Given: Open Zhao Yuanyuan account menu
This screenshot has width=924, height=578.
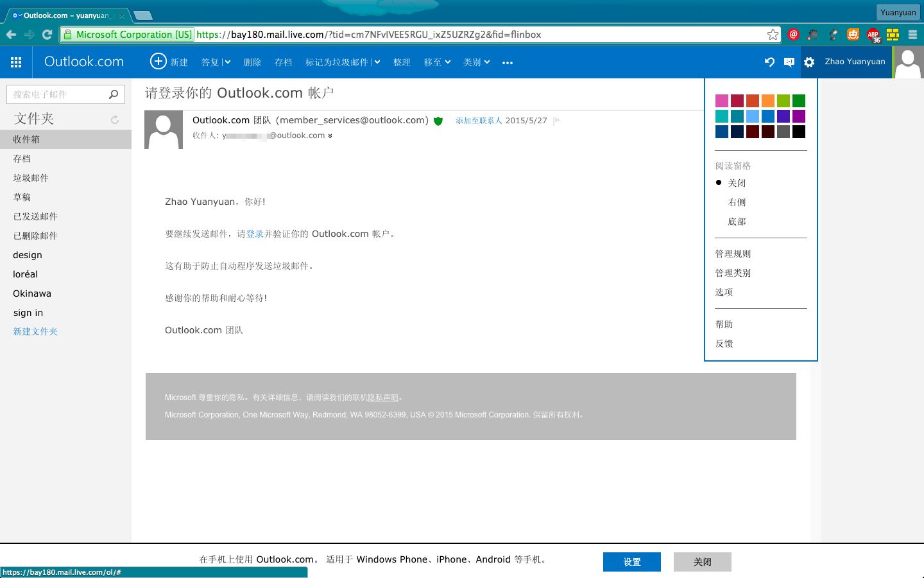Looking at the screenshot, I should coord(855,62).
